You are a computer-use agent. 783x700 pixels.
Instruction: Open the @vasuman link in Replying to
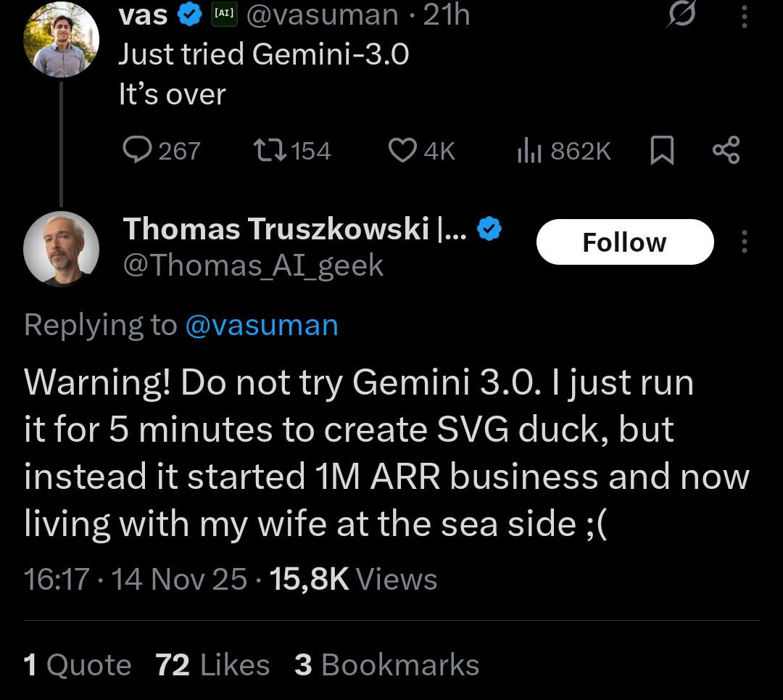point(262,325)
